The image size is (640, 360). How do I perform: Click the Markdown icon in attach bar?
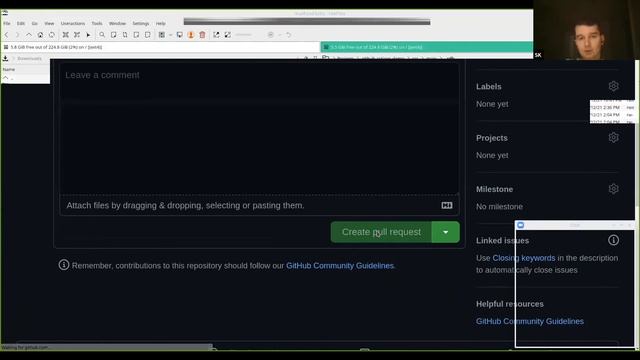[447, 205]
